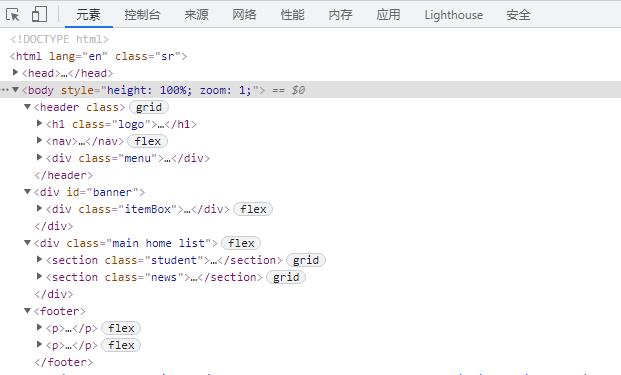Screen dimensions: 621x375
Task: Select the div id banner line
Action: tap(89, 192)
